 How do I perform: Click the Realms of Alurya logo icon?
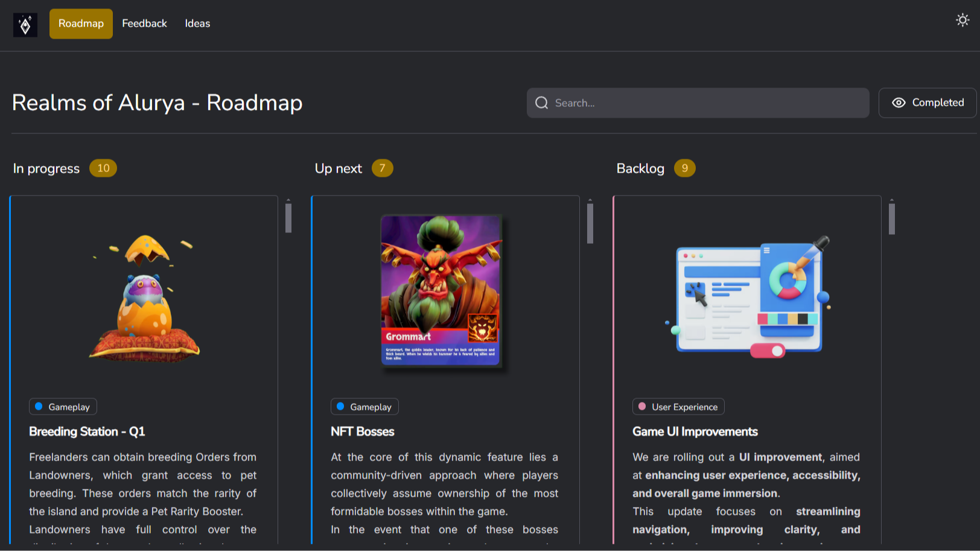(x=25, y=25)
